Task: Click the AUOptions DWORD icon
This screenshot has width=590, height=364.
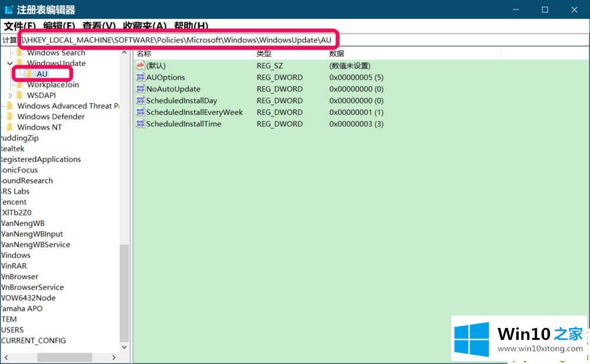Action: (140, 77)
